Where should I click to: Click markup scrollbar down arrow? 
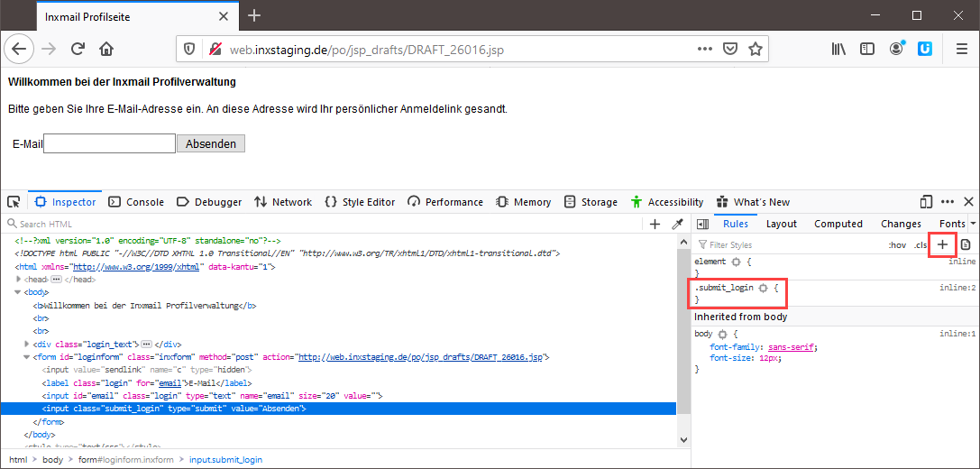pyautogui.click(x=683, y=439)
